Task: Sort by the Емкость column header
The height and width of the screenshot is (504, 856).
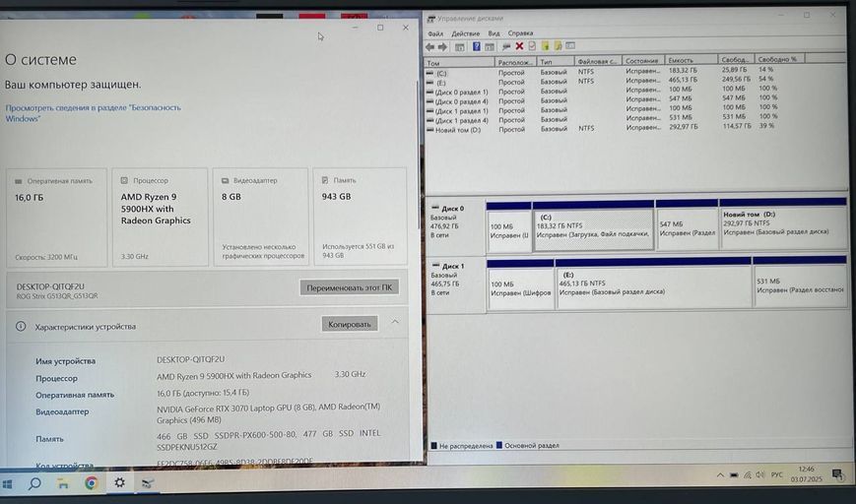Action: (x=691, y=61)
